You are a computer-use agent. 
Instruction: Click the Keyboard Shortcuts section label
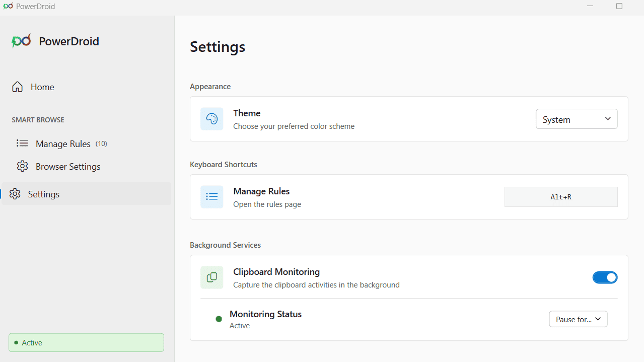224,165
